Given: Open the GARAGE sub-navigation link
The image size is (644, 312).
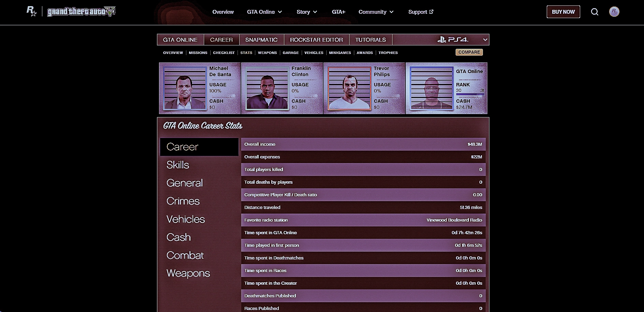Looking at the screenshot, I should [290, 53].
